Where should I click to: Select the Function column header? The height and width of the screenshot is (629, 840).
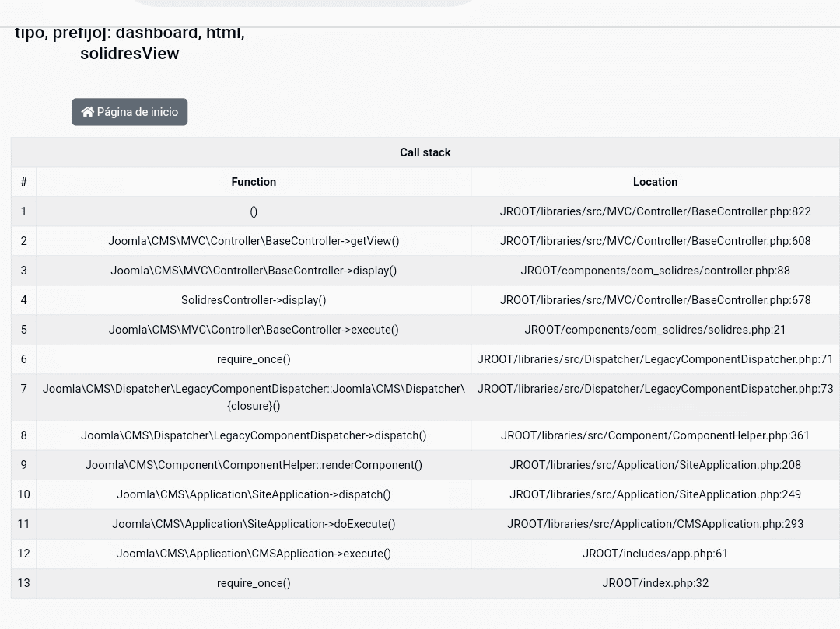pos(254,182)
